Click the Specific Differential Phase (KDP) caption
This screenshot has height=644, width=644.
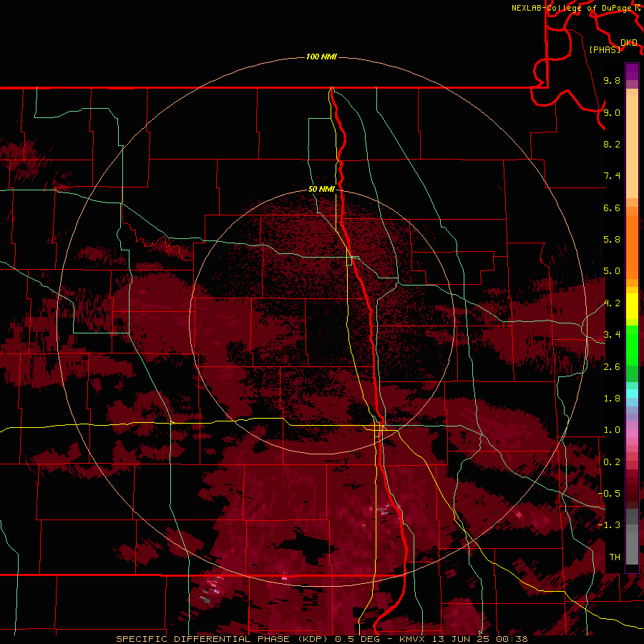(x=224, y=639)
